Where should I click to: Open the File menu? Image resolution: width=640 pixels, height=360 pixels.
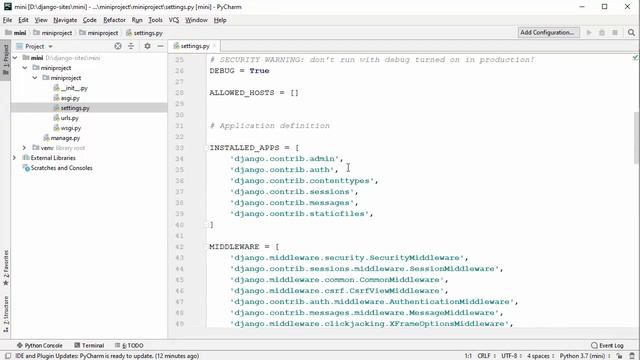pyautogui.click(x=7, y=20)
